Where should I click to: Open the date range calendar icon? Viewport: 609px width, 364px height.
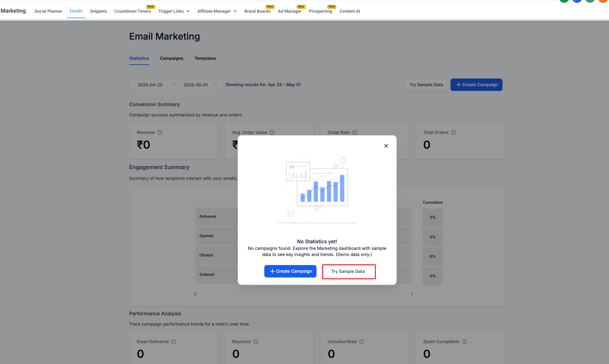pyautogui.click(x=215, y=85)
